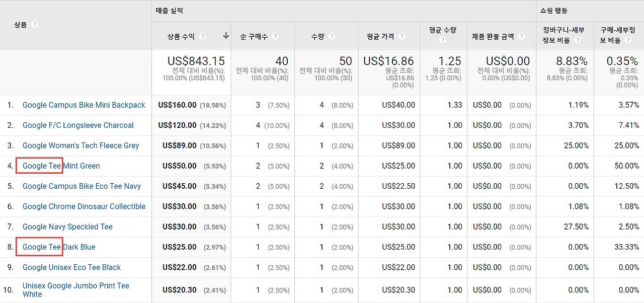644x303 pixels.
Task: Click 3.70% cart-to-detail rate cell
Action: 579,125
